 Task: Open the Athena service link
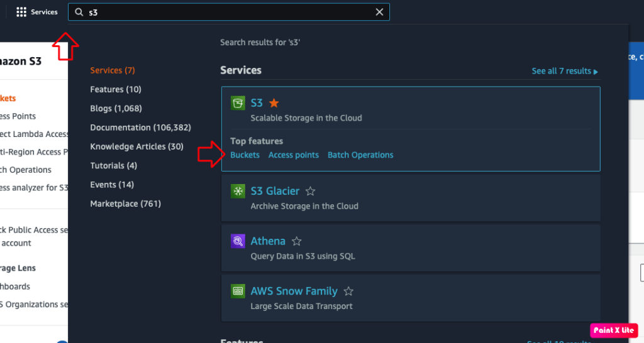pos(268,241)
